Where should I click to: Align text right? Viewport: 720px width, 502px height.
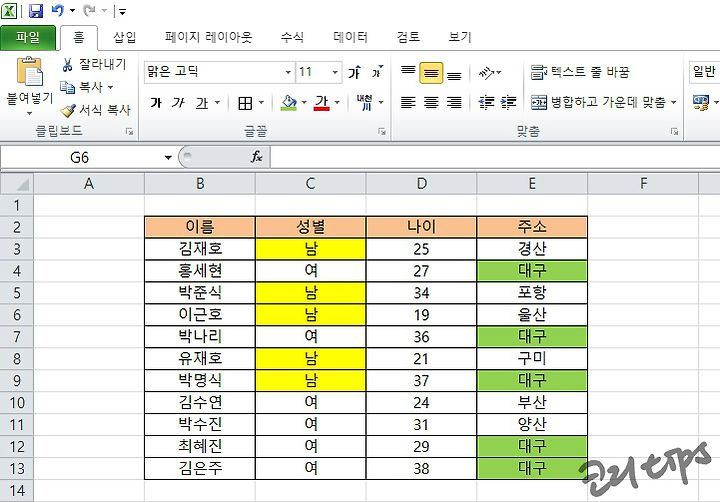(454, 102)
